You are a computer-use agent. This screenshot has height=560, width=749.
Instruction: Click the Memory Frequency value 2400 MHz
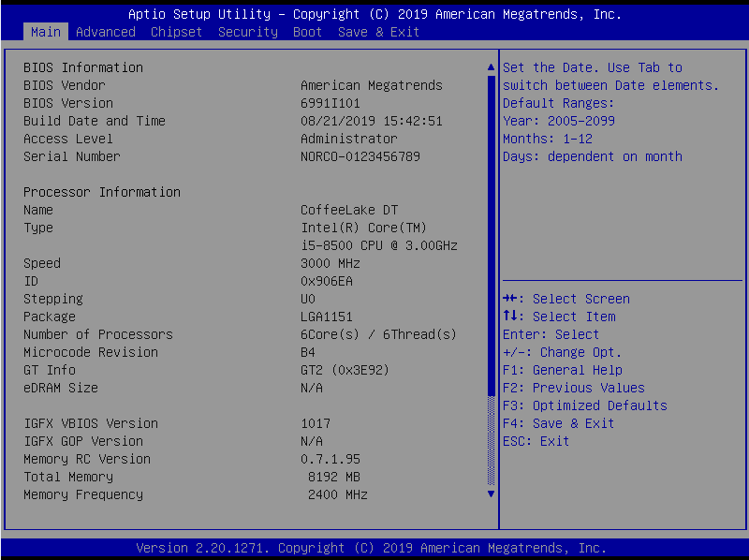click(x=337, y=494)
